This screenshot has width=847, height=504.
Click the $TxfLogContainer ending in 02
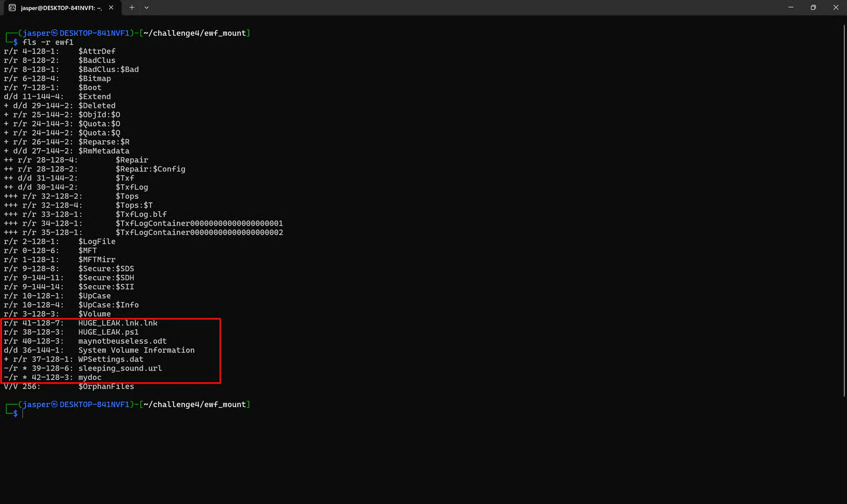tap(199, 233)
